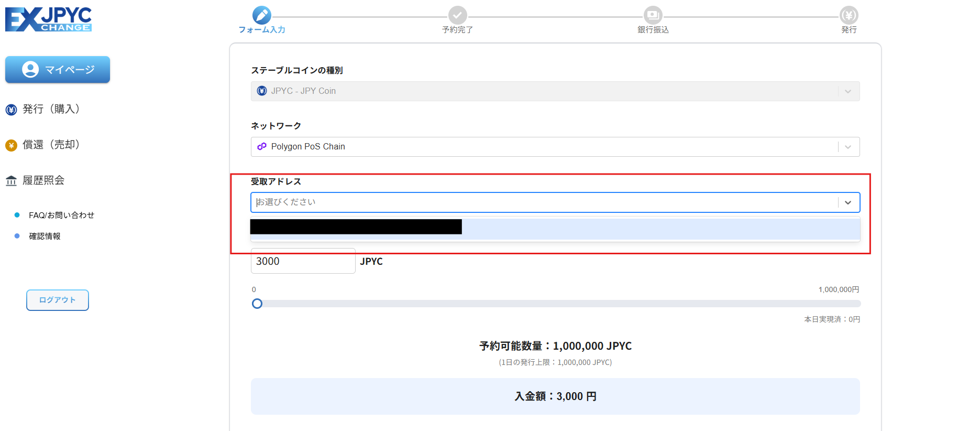Click the gold yen icon beside 償還
Image resolution: width=980 pixels, height=431 pixels.
[11, 145]
